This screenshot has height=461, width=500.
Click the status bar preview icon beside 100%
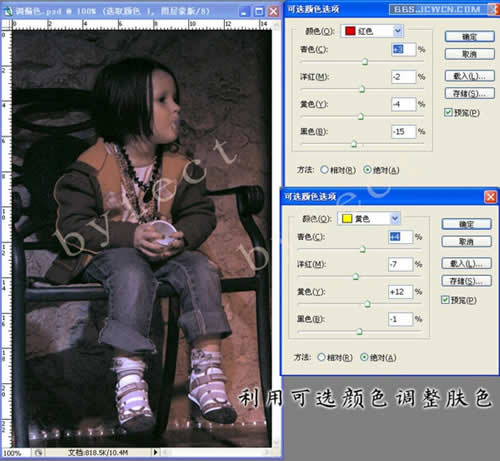pos(38,452)
